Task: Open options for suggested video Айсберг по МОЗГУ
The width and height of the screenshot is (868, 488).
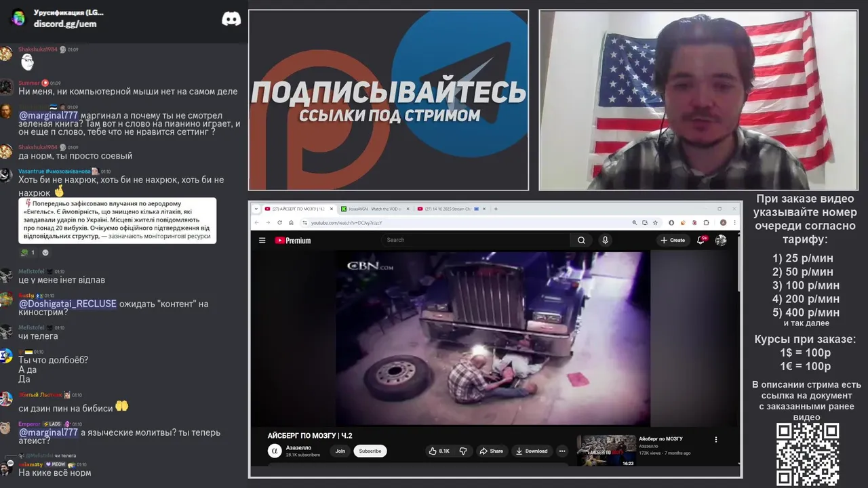Action: click(x=715, y=439)
